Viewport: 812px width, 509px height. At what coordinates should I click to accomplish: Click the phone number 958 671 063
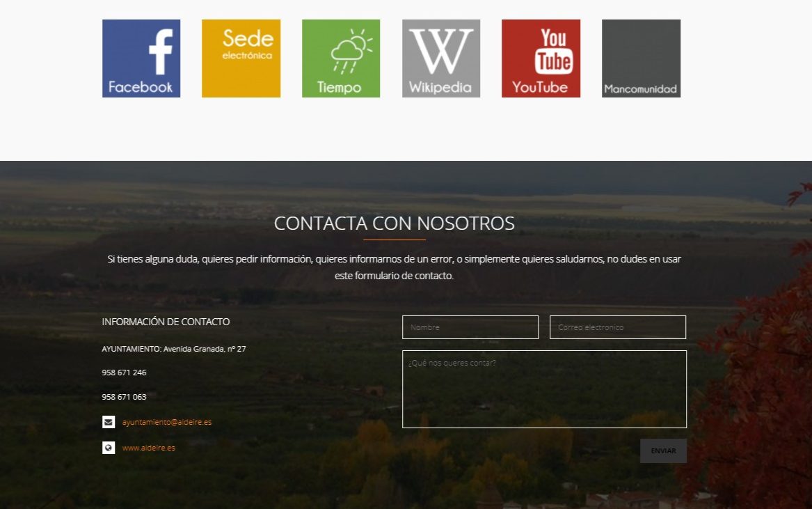pos(124,397)
